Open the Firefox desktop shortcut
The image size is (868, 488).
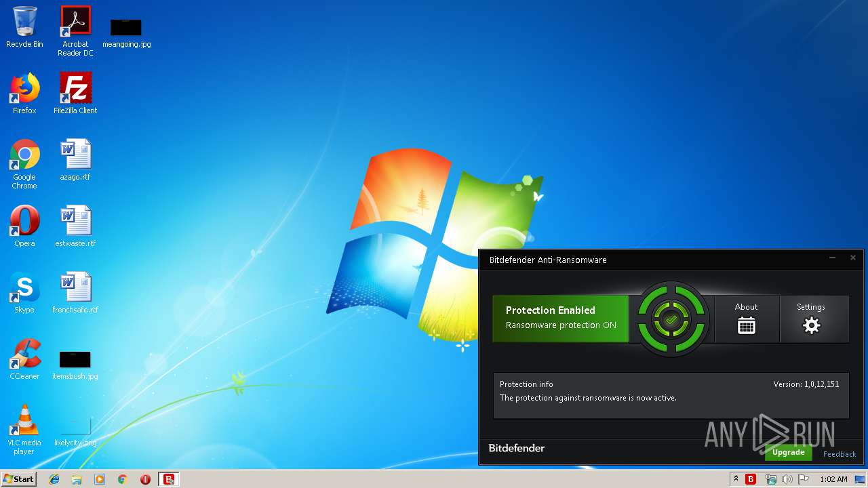click(x=24, y=94)
